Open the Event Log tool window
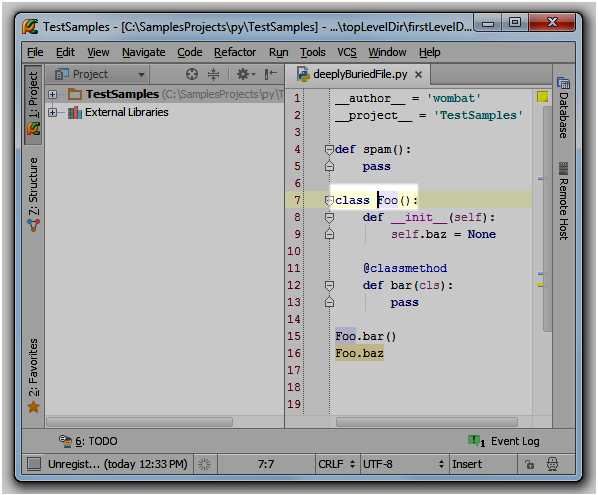 pos(503,441)
